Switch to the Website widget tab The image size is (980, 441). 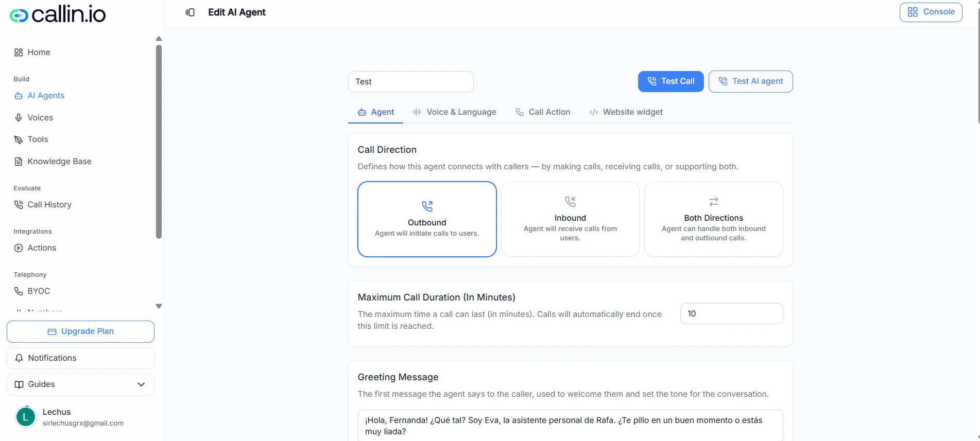click(626, 112)
